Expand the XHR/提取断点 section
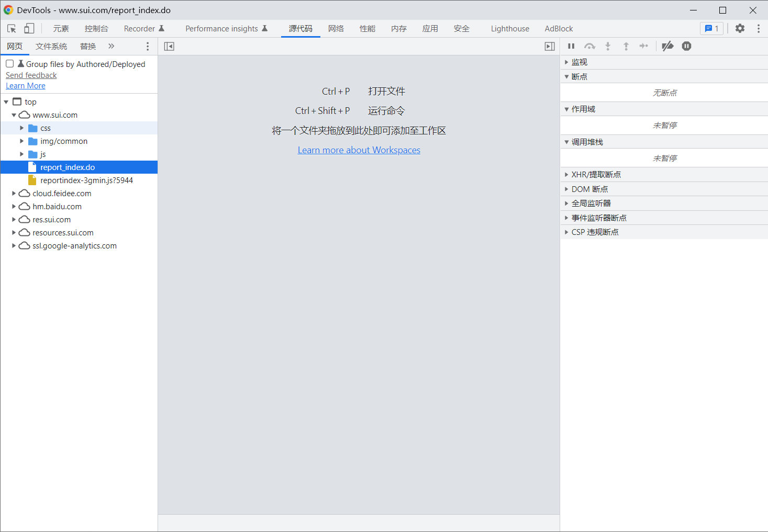The image size is (768, 532). click(596, 175)
